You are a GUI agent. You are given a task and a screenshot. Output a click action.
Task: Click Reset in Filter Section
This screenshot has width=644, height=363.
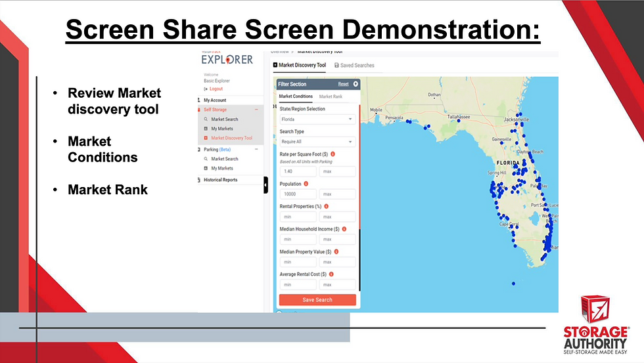(x=343, y=84)
